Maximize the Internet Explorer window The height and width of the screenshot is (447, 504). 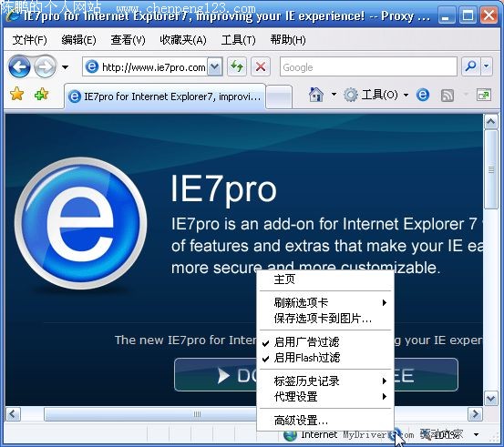468,15
